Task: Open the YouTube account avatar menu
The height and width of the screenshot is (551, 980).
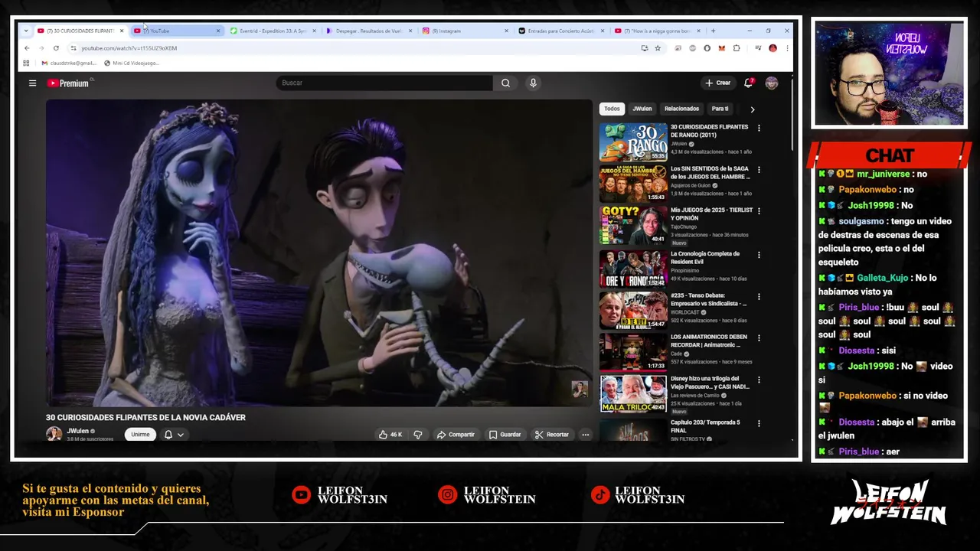Action: [x=772, y=83]
